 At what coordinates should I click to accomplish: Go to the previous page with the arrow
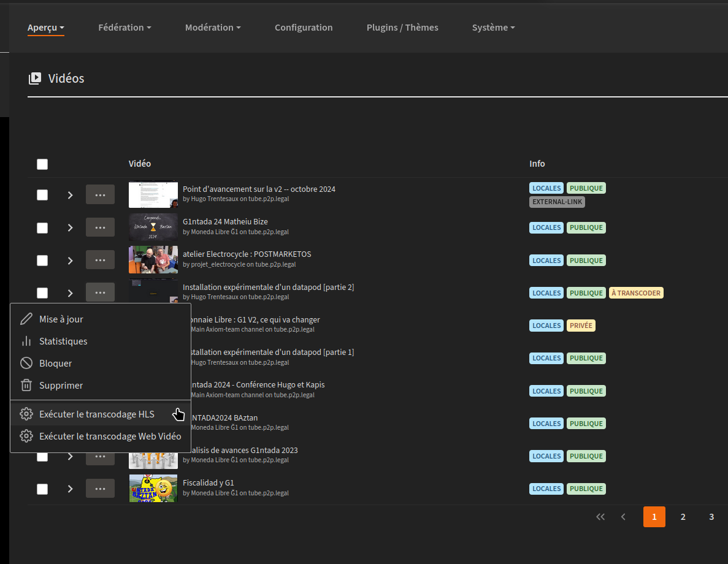point(624,517)
